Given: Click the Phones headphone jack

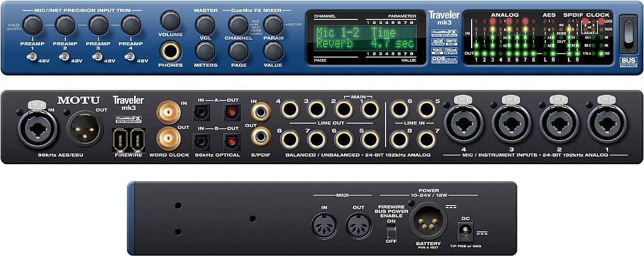Looking at the screenshot, I should pyautogui.click(x=170, y=50).
